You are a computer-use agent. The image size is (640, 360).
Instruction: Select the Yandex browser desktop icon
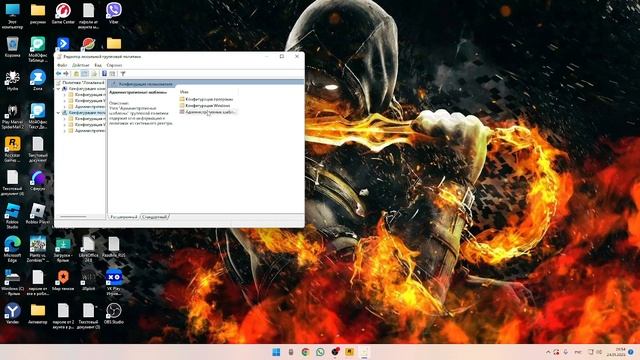(x=12, y=314)
